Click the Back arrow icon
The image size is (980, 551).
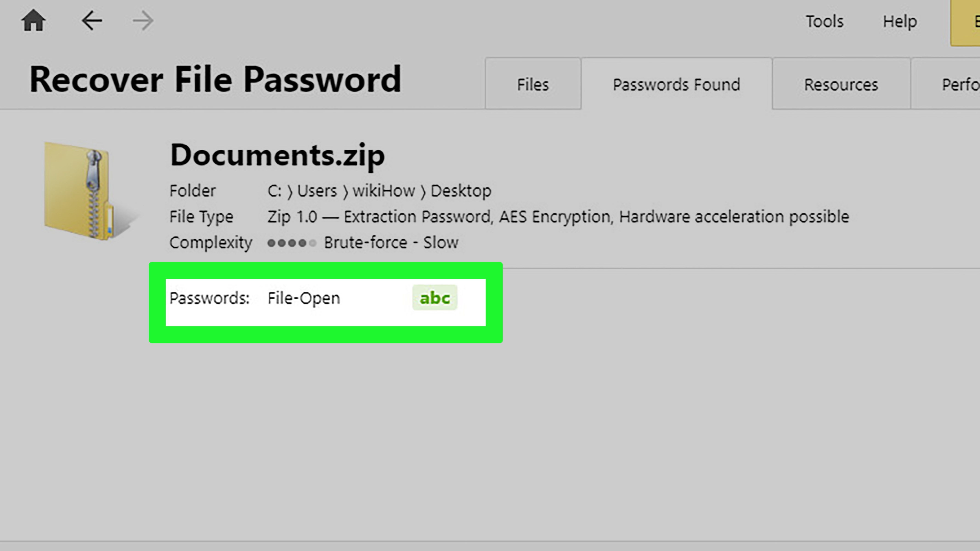[92, 20]
